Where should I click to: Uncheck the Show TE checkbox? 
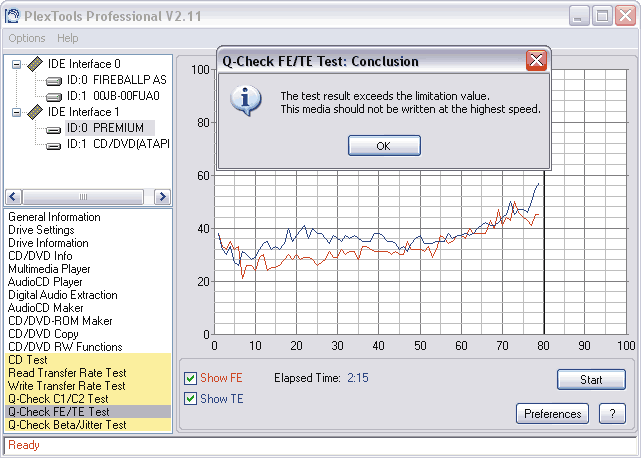pos(190,399)
